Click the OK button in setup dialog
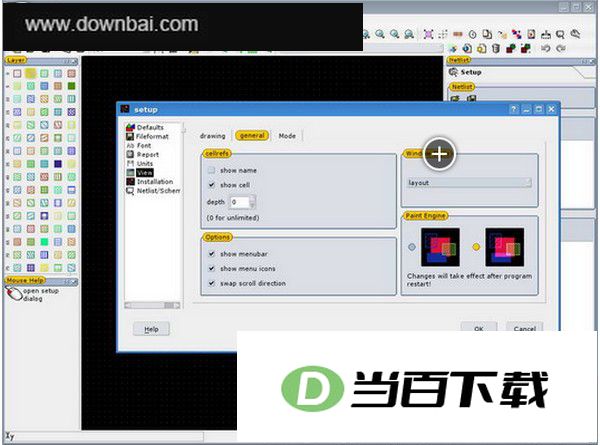Image resolution: width=600 pixels, height=445 pixels. tap(479, 327)
